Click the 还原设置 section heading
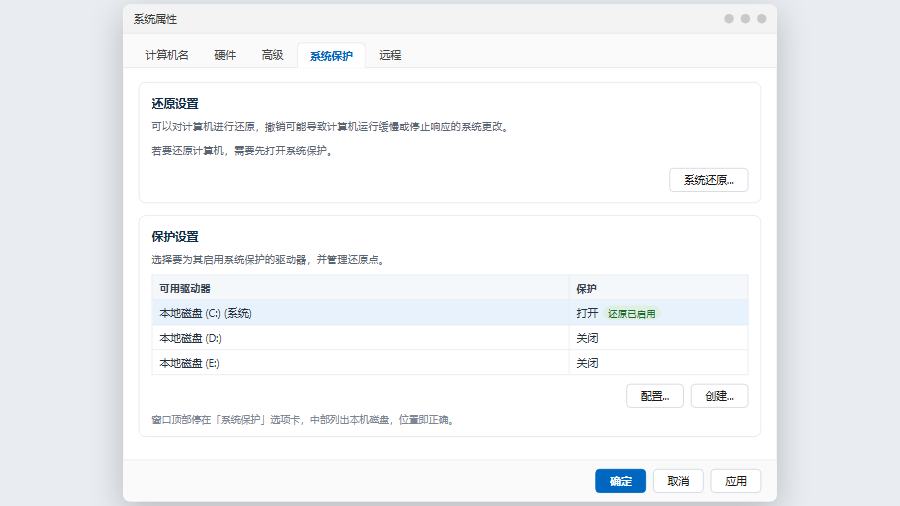 click(x=175, y=104)
